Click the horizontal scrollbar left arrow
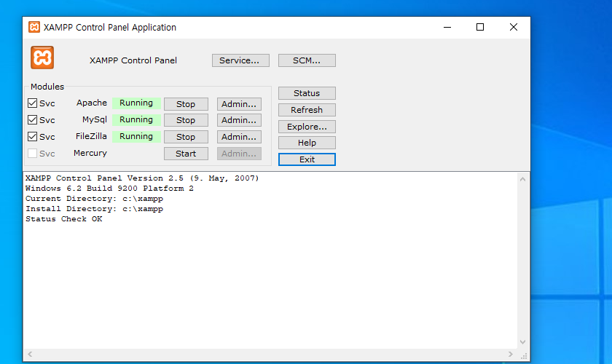The height and width of the screenshot is (364, 612). [30, 355]
